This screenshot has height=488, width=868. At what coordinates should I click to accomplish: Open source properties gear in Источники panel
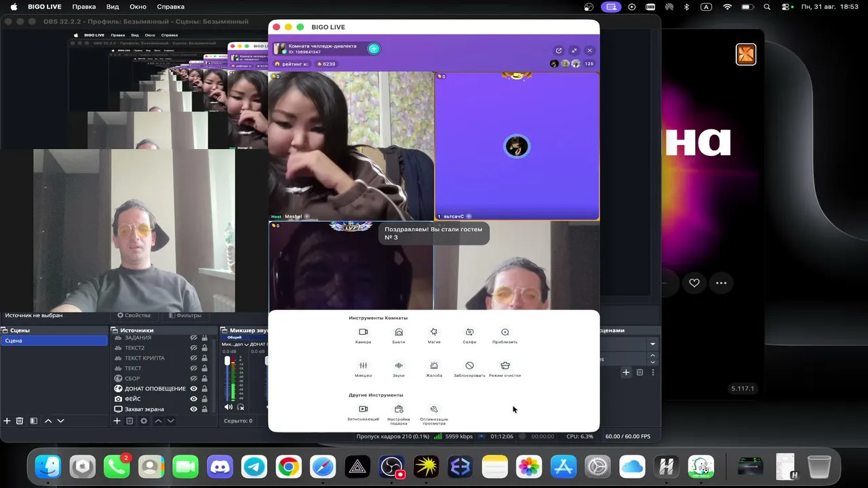click(x=143, y=421)
